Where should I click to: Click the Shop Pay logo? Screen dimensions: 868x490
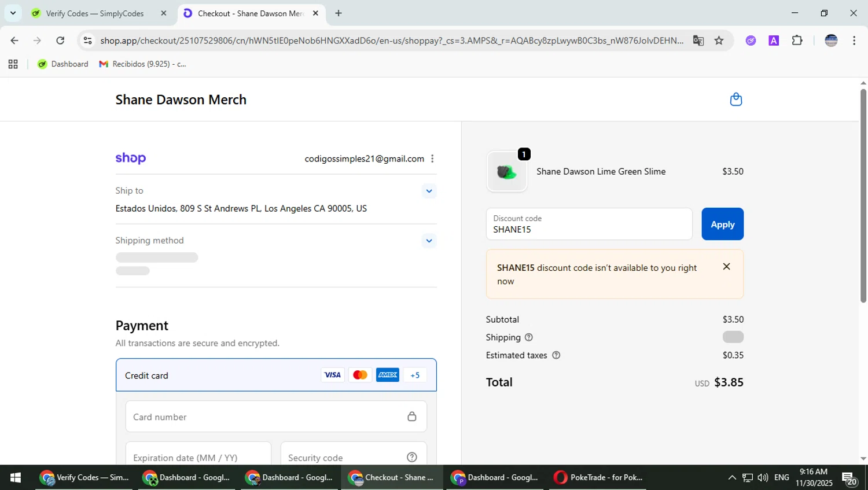point(131,158)
